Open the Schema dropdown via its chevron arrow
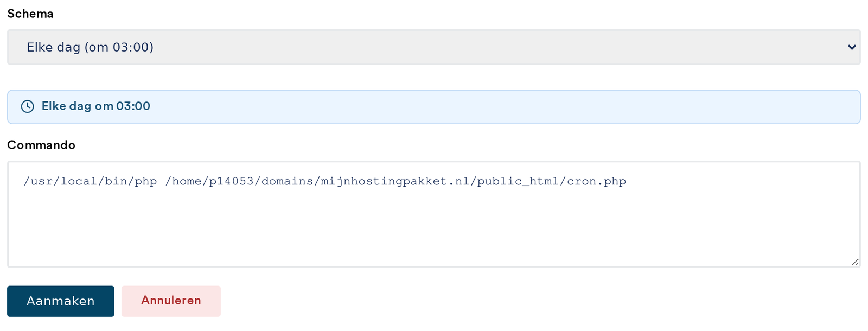 click(x=852, y=47)
